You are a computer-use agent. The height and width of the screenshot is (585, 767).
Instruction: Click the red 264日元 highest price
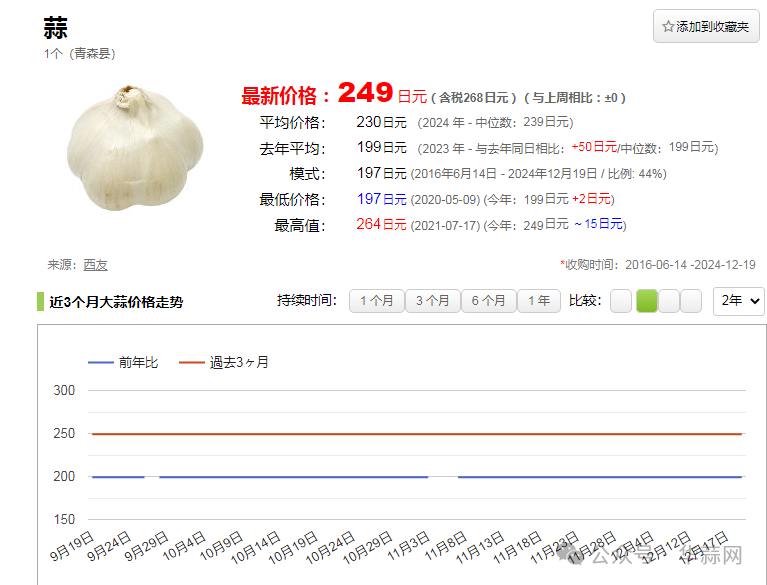click(381, 224)
